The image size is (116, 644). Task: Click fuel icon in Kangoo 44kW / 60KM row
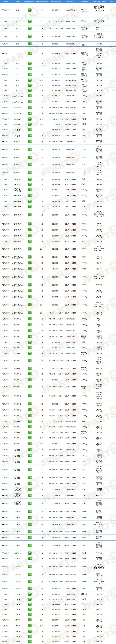(x=30, y=142)
